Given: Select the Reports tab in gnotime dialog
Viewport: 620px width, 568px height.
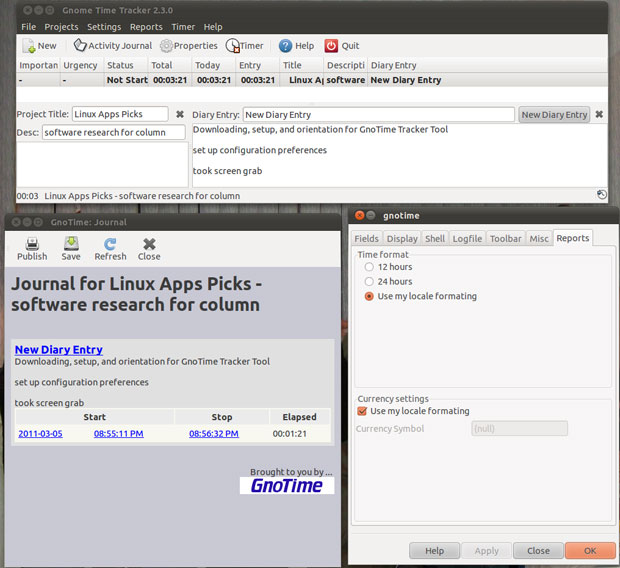Looking at the screenshot, I should [573, 238].
